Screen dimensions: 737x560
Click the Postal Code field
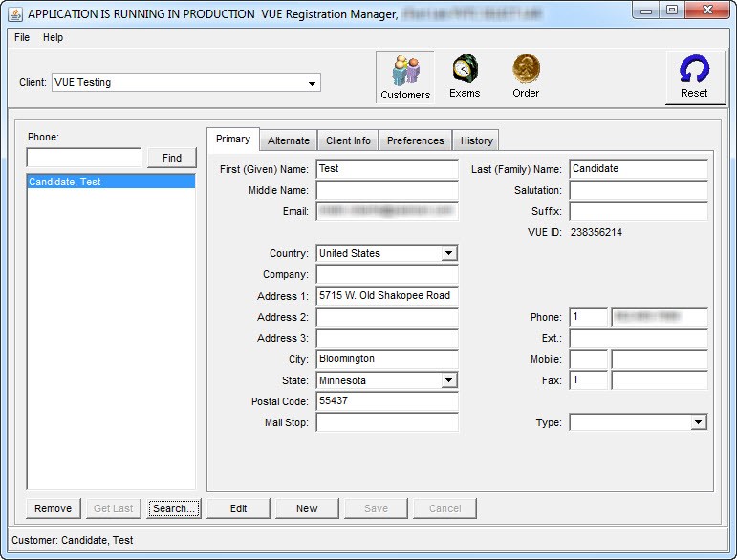pos(387,401)
